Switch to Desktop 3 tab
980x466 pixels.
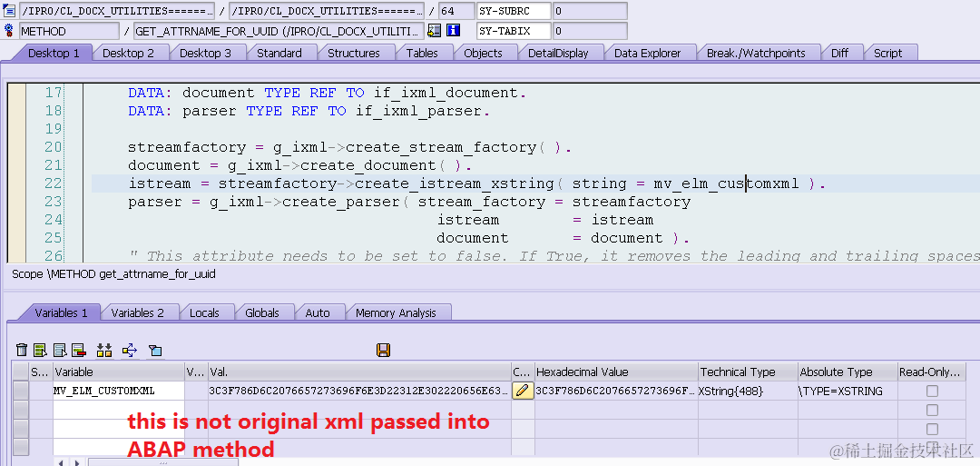[x=205, y=54]
